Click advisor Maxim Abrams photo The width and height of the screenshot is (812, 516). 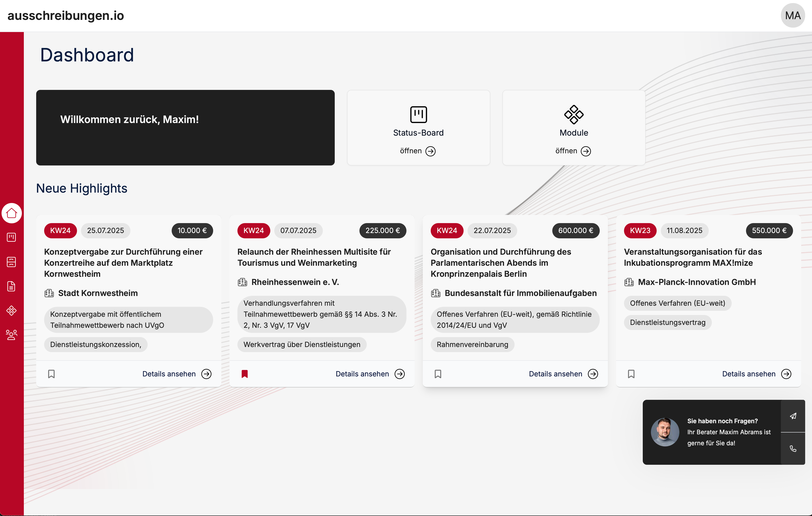click(x=665, y=432)
